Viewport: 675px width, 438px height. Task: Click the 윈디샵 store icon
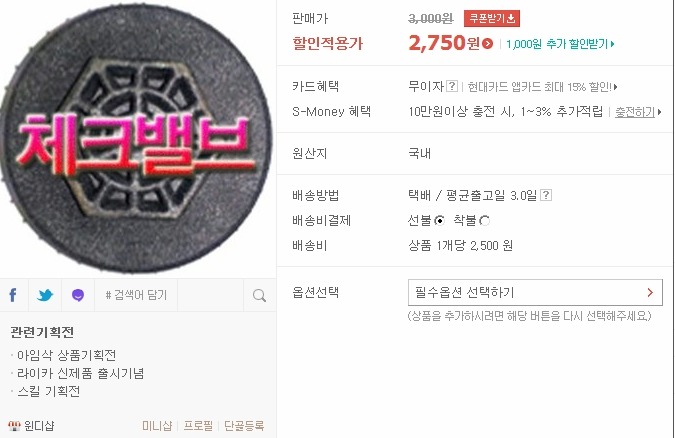tap(14, 426)
